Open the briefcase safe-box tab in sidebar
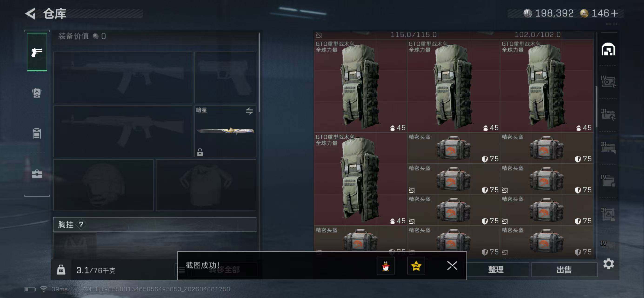The image size is (644, 298). pos(37,174)
